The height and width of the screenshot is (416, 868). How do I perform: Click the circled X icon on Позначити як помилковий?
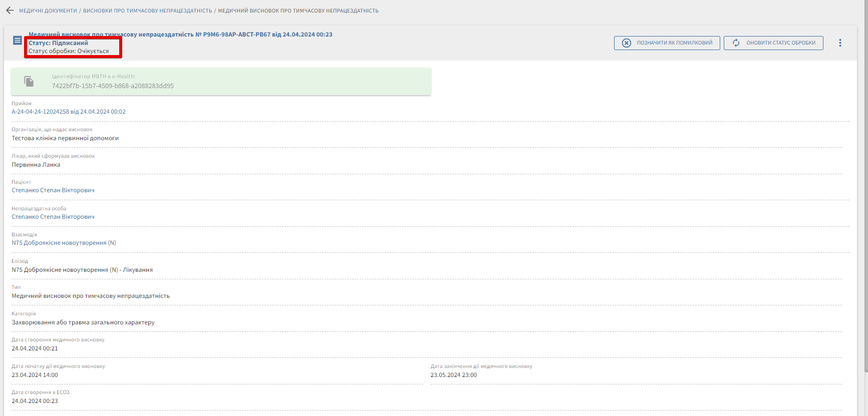pos(626,43)
